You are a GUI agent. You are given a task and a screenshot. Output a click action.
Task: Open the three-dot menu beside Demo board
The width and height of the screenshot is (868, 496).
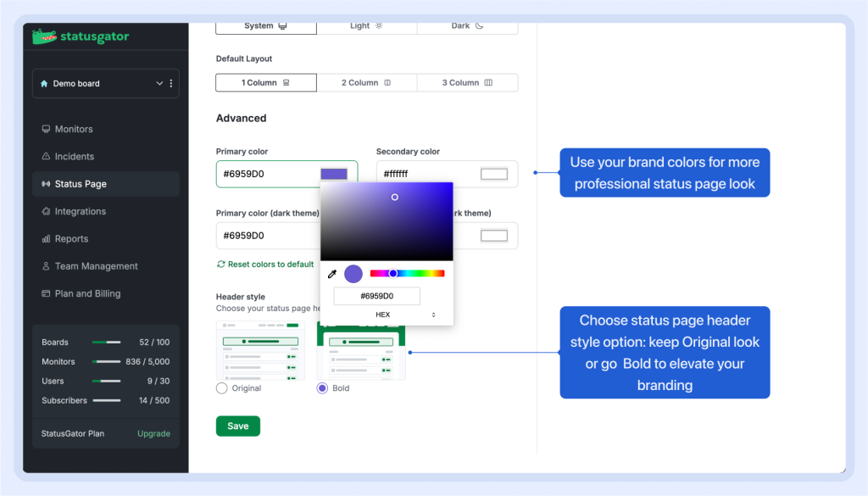coord(171,83)
